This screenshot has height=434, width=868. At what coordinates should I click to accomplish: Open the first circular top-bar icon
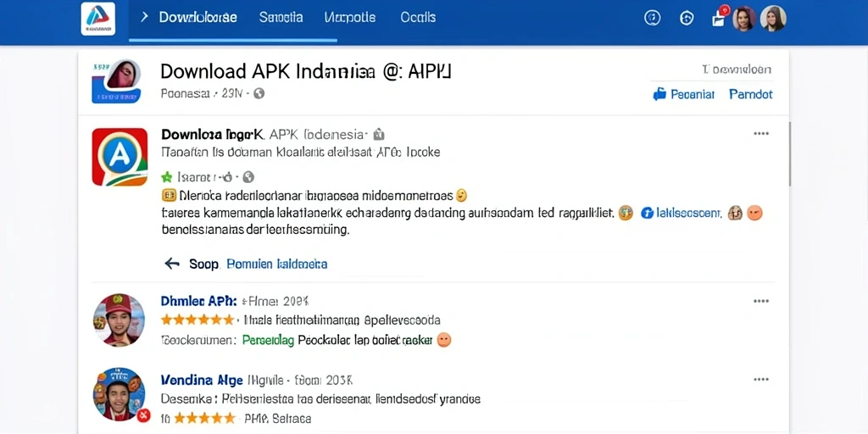tap(653, 19)
